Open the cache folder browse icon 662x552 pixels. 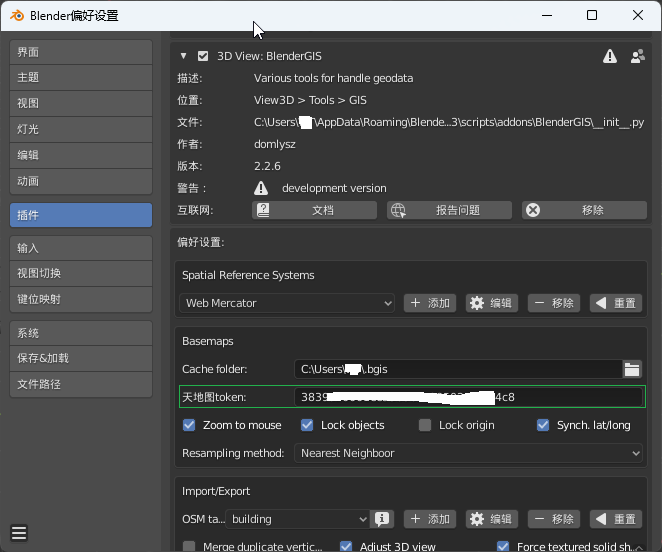coord(632,369)
